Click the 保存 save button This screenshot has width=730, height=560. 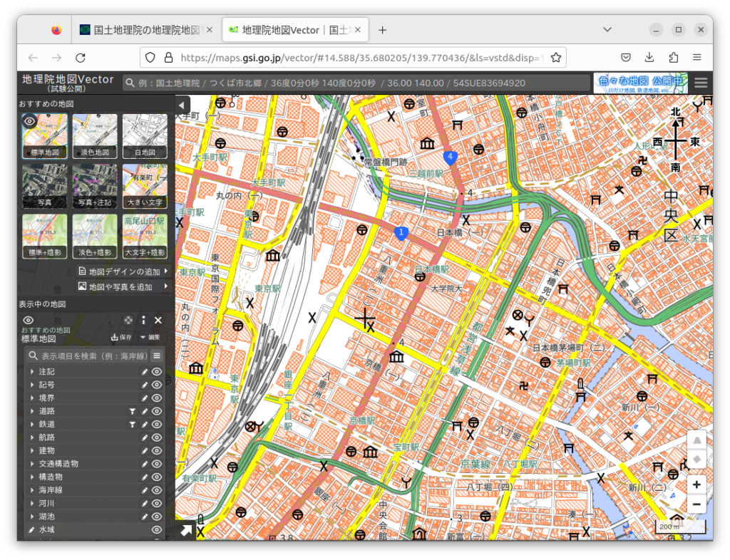coord(121,337)
